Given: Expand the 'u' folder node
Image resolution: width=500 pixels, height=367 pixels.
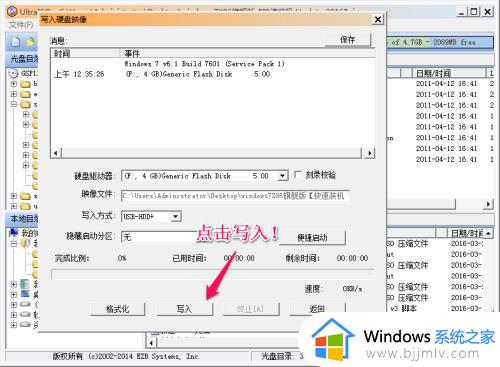Looking at the screenshot, I should click(14, 206).
